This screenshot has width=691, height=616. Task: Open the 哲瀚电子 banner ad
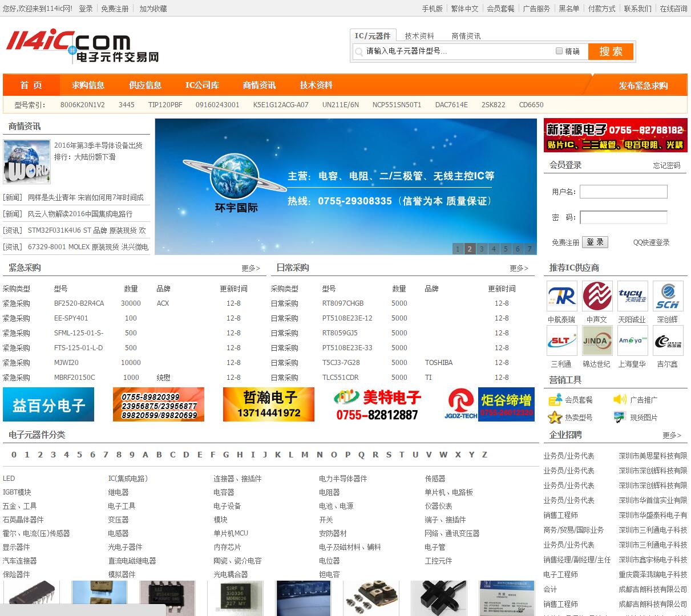pos(269,404)
